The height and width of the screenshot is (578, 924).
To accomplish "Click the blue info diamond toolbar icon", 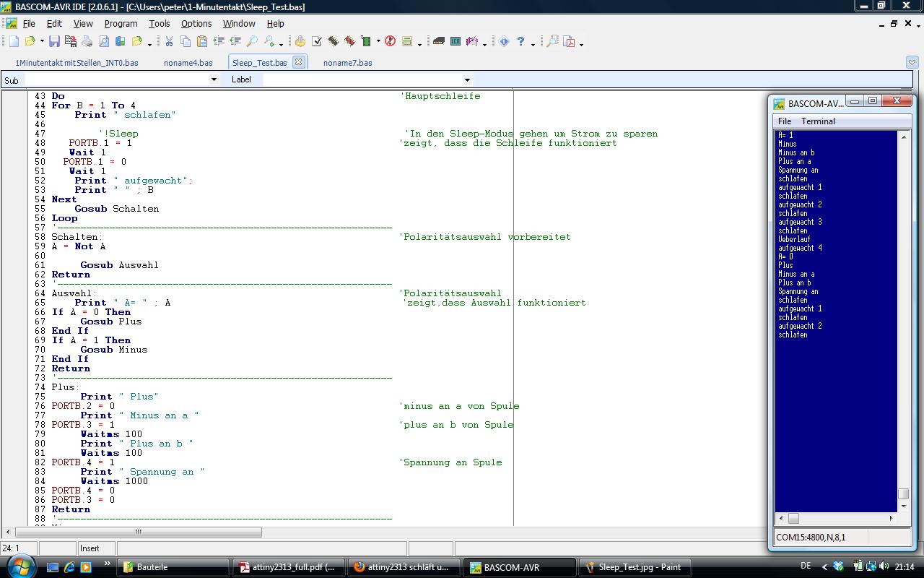I will point(504,42).
